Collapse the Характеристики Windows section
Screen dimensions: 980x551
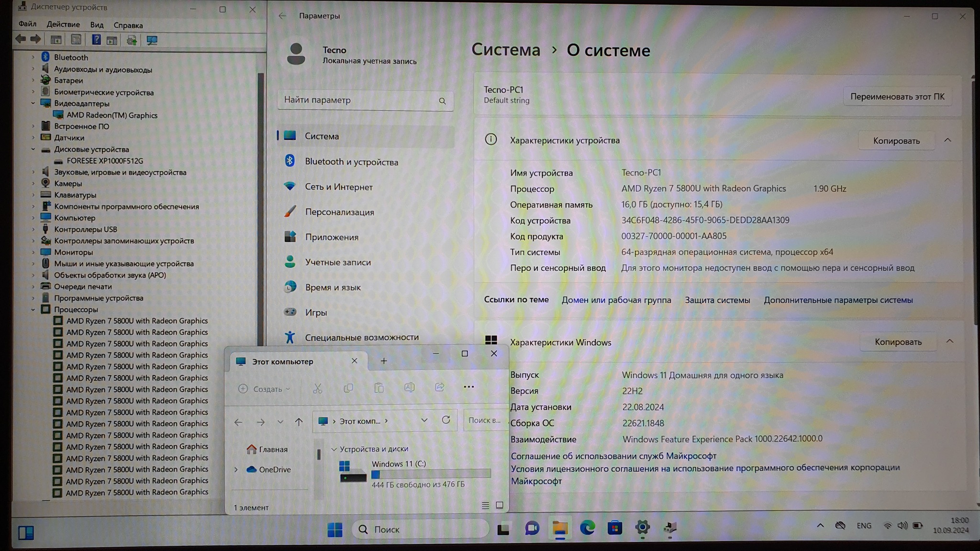click(949, 342)
